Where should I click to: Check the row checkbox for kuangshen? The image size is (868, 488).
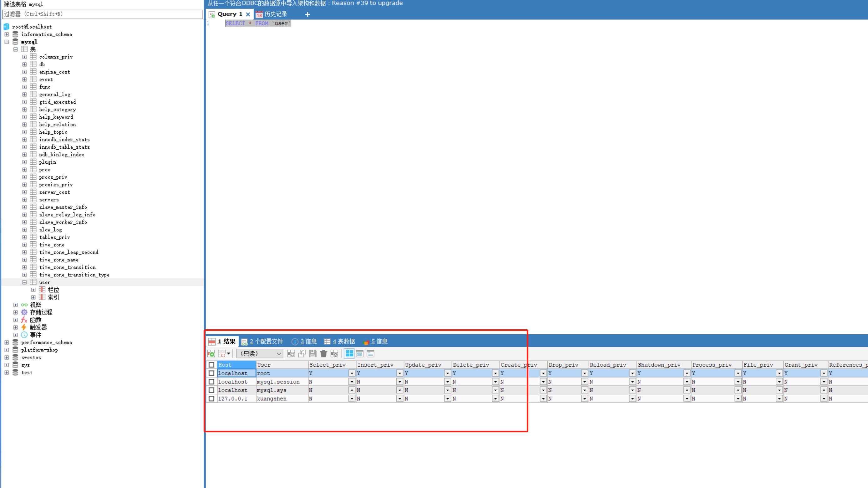pos(212,398)
